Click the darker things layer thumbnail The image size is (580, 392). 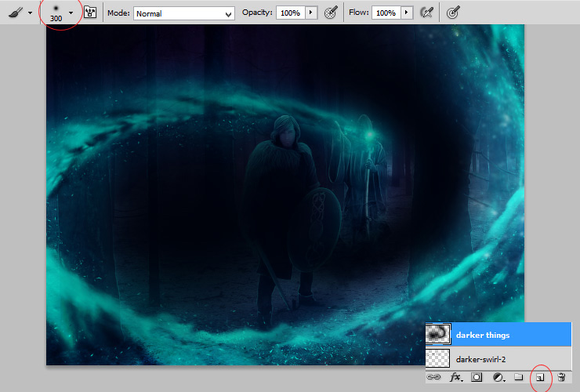pyautogui.click(x=438, y=334)
